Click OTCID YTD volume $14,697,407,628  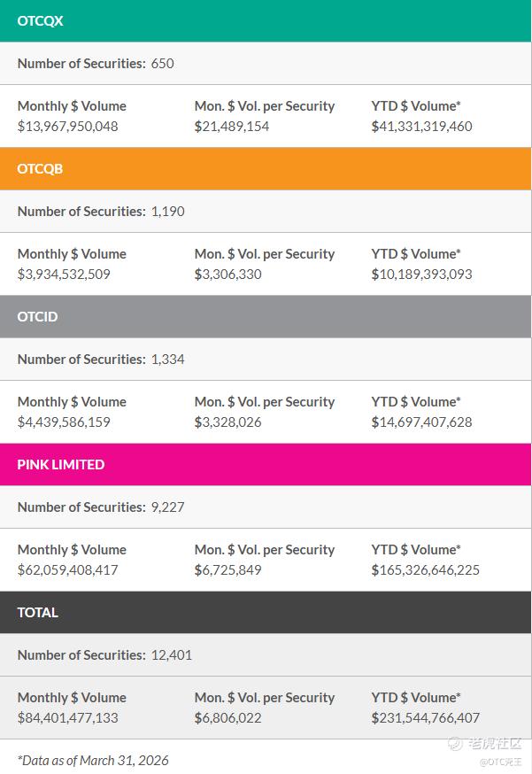coord(421,422)
